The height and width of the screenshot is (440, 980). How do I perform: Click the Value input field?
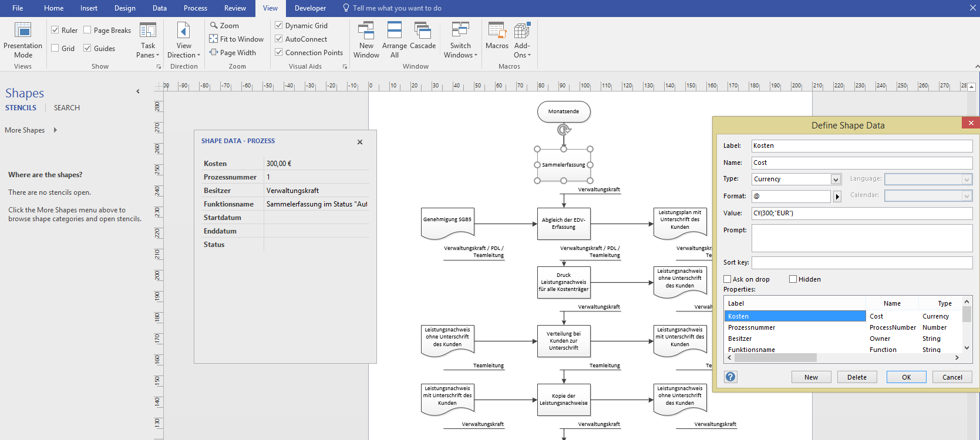(x=861, y=213)
